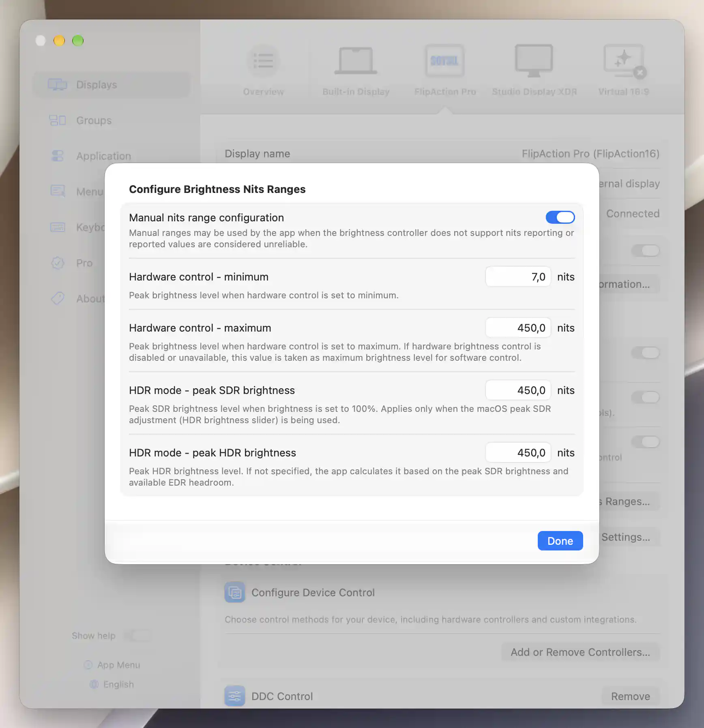The image size is (704, 728).
Task: Click the yellow minimize window button
Action: coord(59,41)
